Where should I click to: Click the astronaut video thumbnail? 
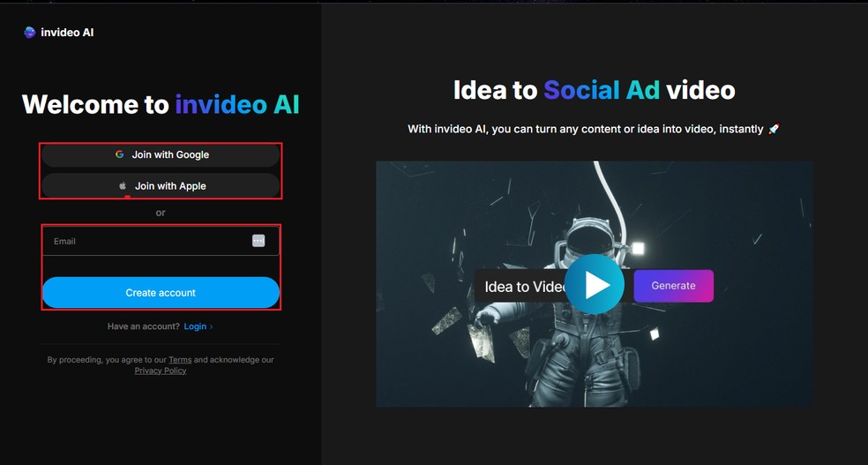point(595,284)
